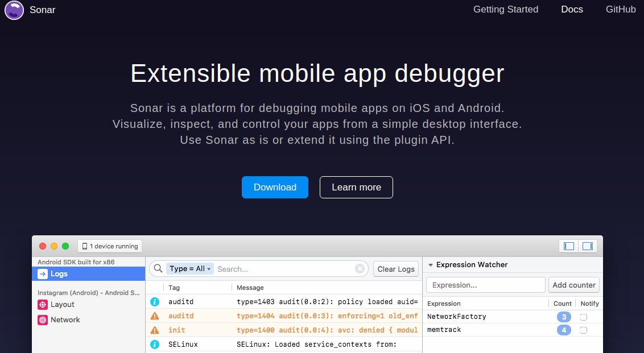Image resolution: width=644 pixels, height=353 pixels.
Task: Open the 1 device running selector
Action: coord(110,246)
